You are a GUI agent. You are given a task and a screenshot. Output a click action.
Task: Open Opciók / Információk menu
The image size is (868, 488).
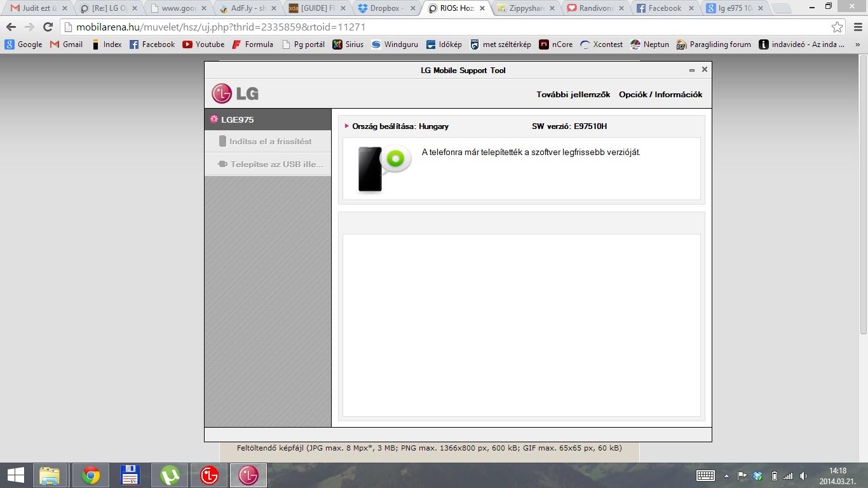pyautogui.click(x=660, y=94)
